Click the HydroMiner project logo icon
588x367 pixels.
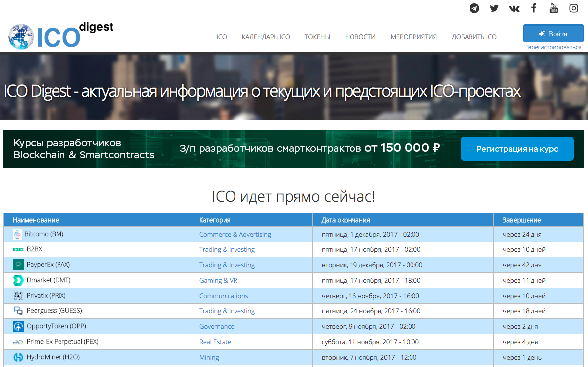(18, 357)
